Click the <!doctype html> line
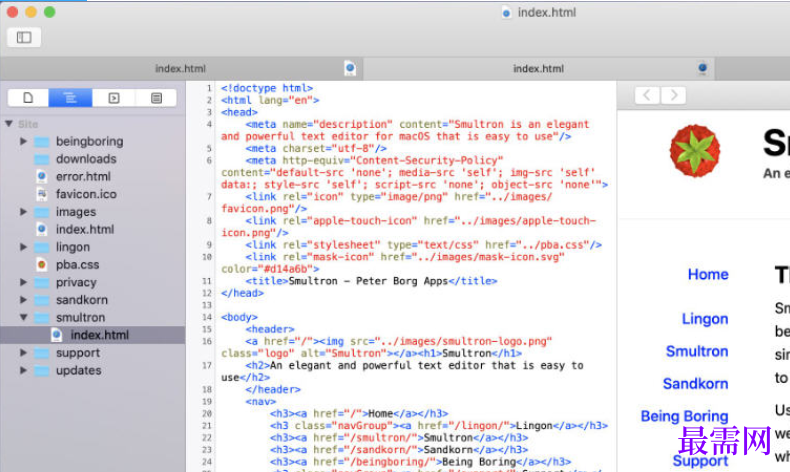 267,88
